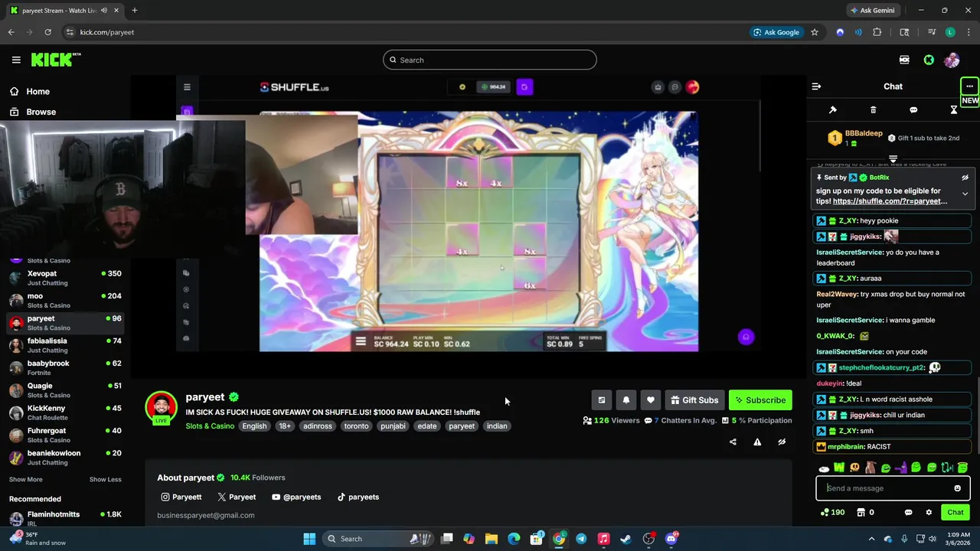
Task: Open the Slots & Casino category link under the title
Action: click(210, 426)
